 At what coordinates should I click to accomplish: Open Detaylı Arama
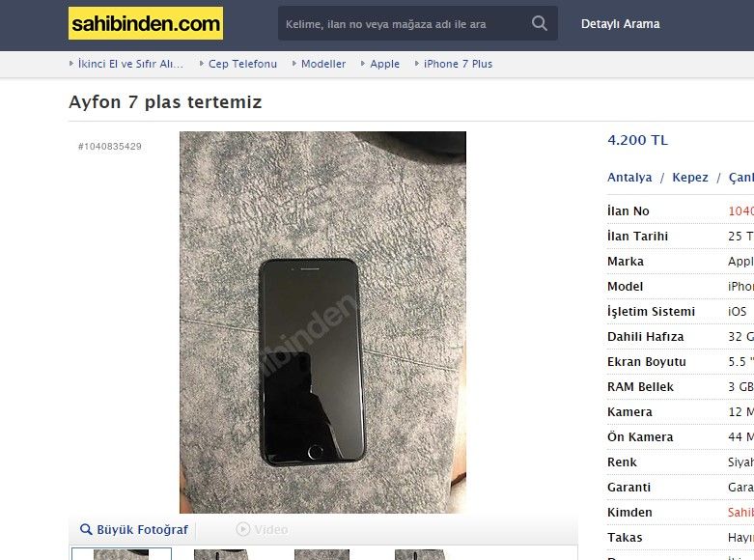[x=621, y=23]
